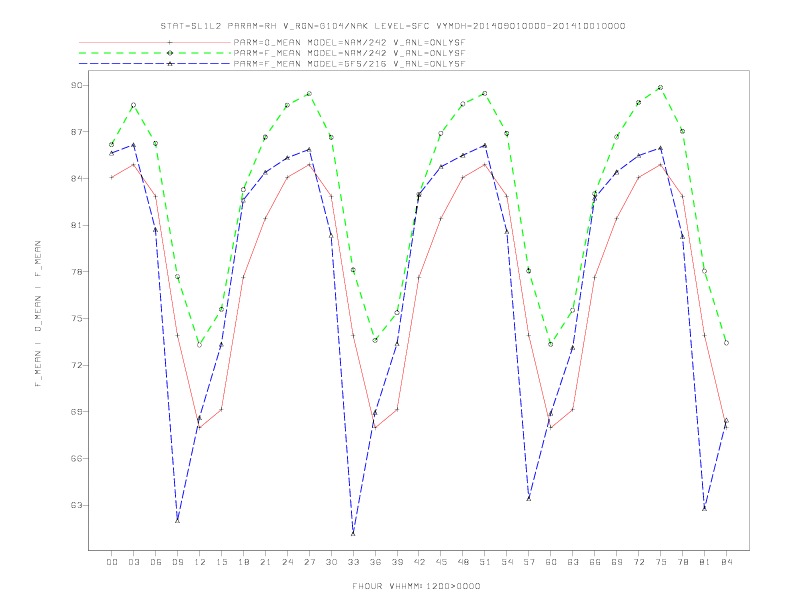
Task: Click x-axis tick label 06
Action: (x=156, y=562)
